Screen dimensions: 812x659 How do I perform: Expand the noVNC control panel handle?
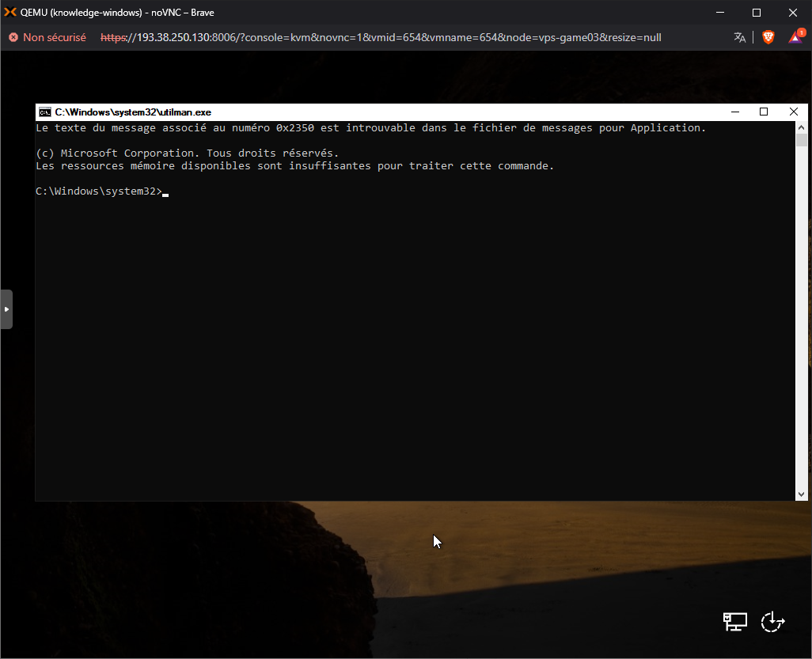[x=6, y=309]
